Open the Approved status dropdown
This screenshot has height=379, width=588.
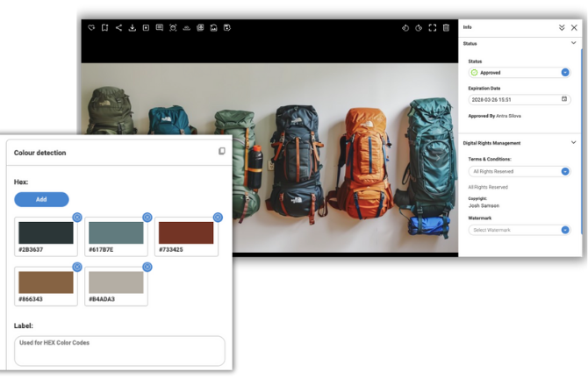565,73
